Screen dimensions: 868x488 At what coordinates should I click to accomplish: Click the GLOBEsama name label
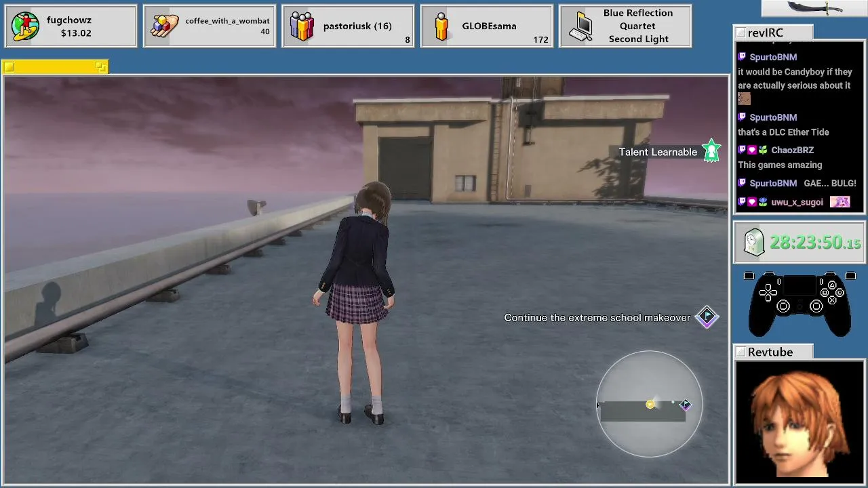489,26
